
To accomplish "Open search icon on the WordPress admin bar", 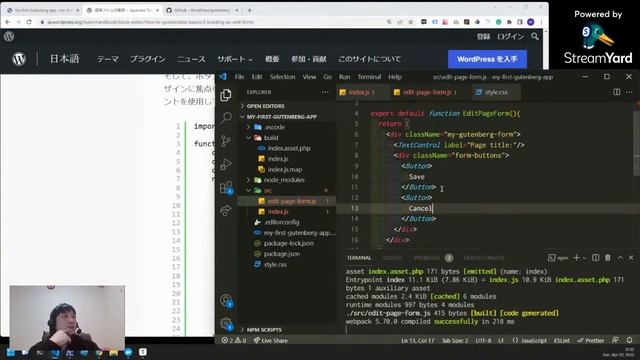I will coord(535,36).
